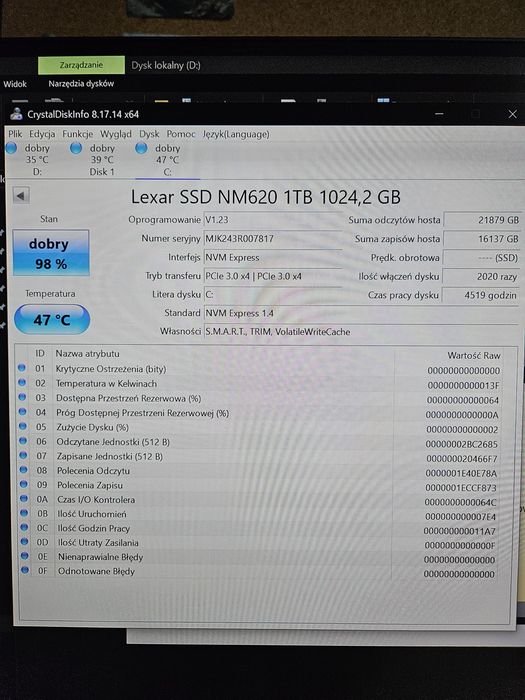The image size is (525, 700).
Task: Click the ID column header
Action: [40, 354]
